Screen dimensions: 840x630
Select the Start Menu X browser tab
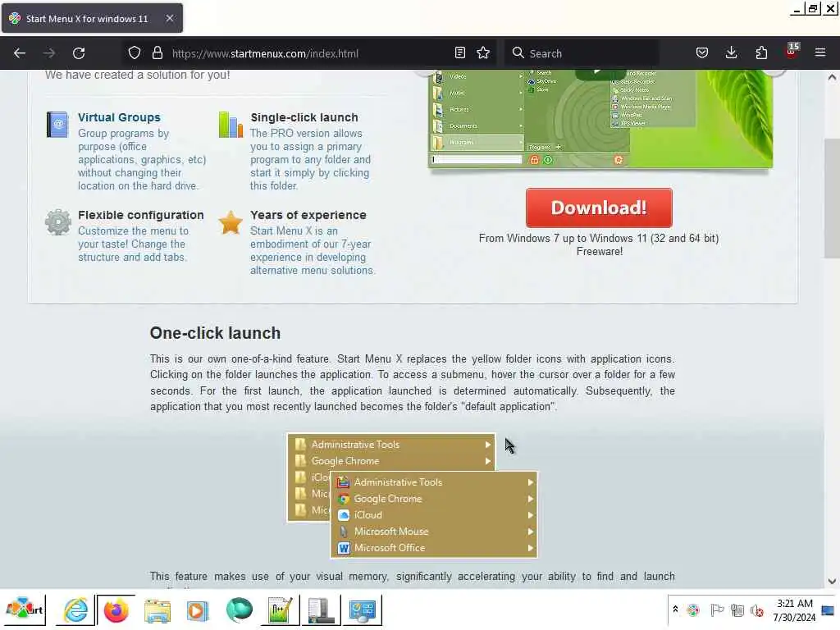92,18
